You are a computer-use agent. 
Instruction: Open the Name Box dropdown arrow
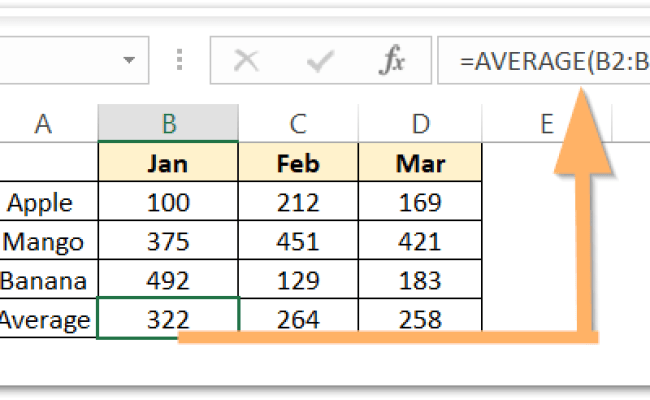pyautogui.click(x=129, y=60)
